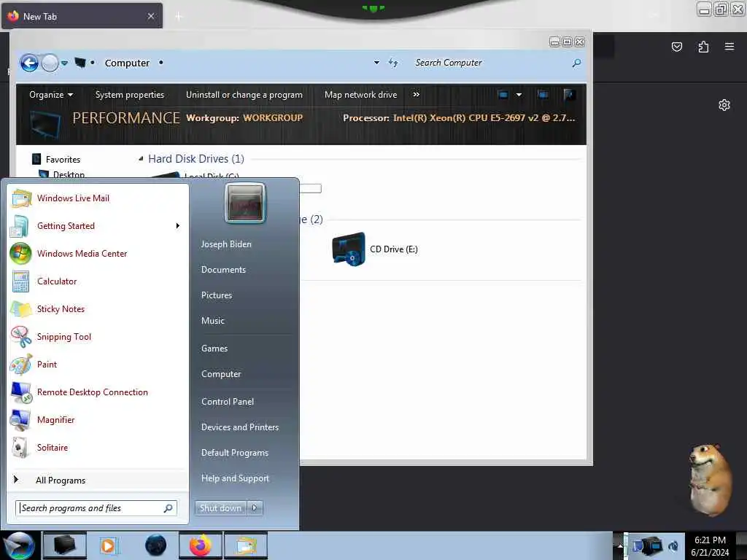The width and height of the screenshot is (747, 560).
Task: Open recent pages dropdown next to navigation arrows
Action: [64, 63]
